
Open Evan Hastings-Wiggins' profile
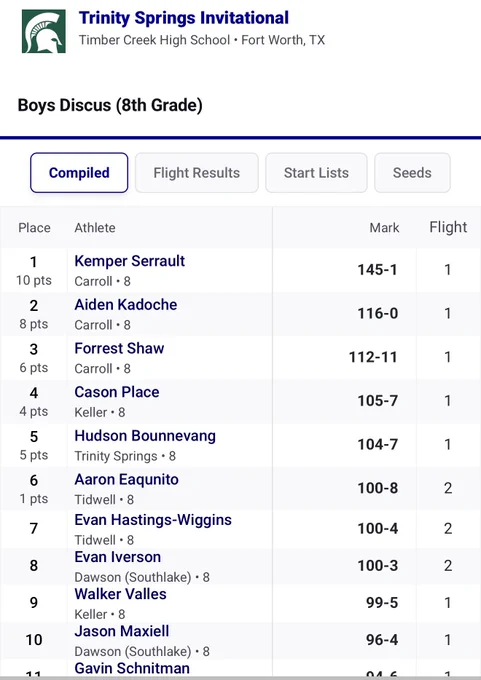click(153, 520)
